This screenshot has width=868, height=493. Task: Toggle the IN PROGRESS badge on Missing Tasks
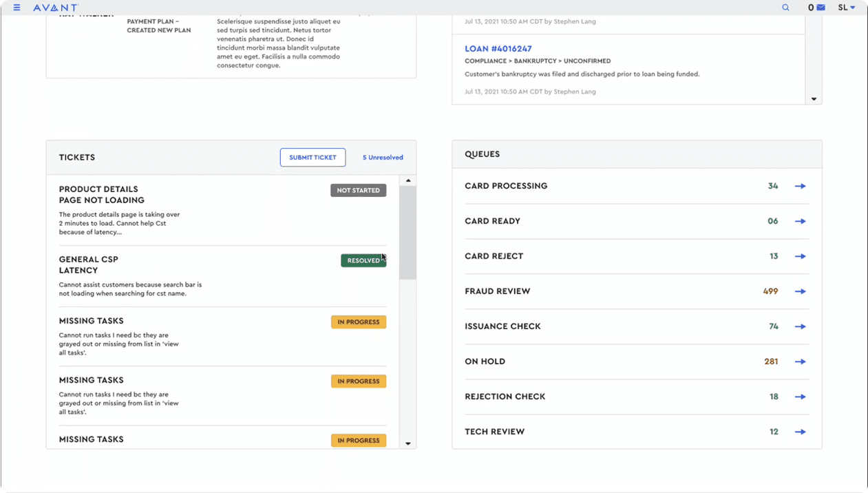(x=358, y=322)
